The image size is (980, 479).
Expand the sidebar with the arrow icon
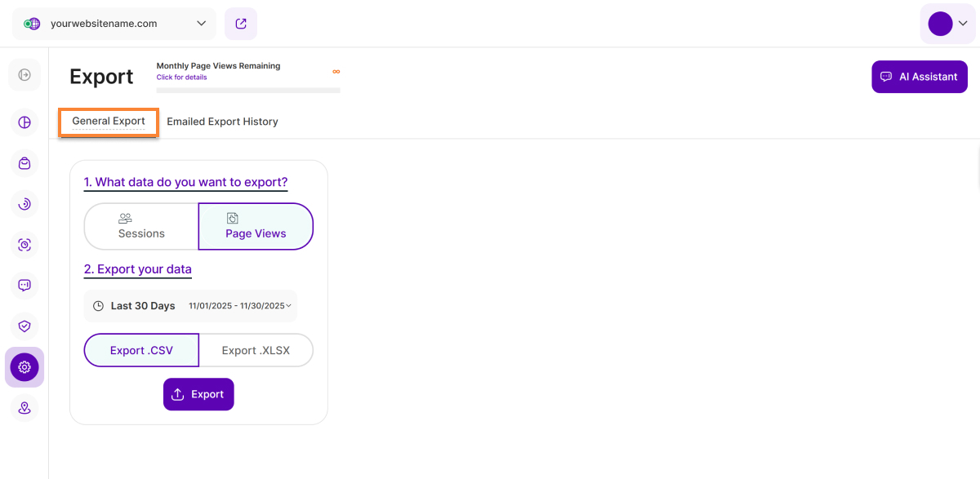pos(24,75)
